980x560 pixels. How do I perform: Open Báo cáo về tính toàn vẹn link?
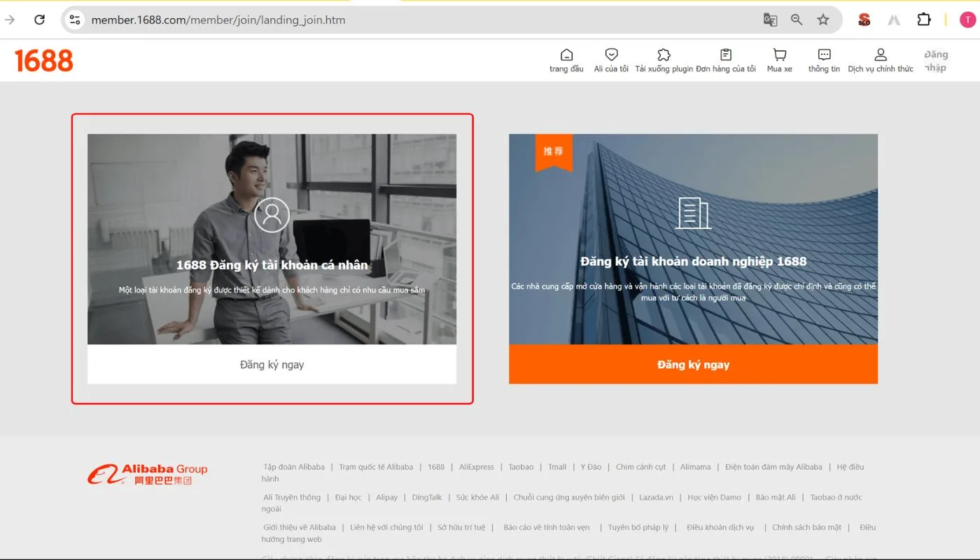tap(547, 527)
